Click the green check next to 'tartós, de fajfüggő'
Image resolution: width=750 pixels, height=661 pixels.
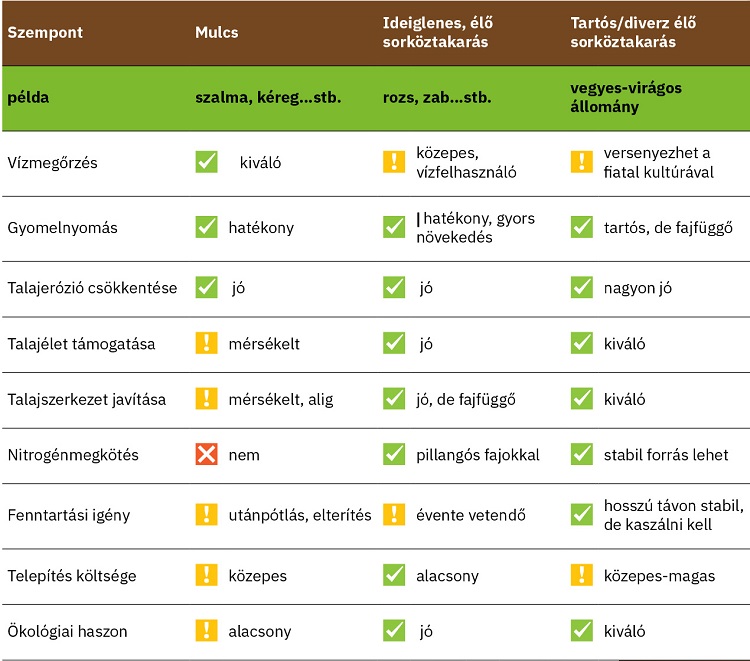[582, 227]
